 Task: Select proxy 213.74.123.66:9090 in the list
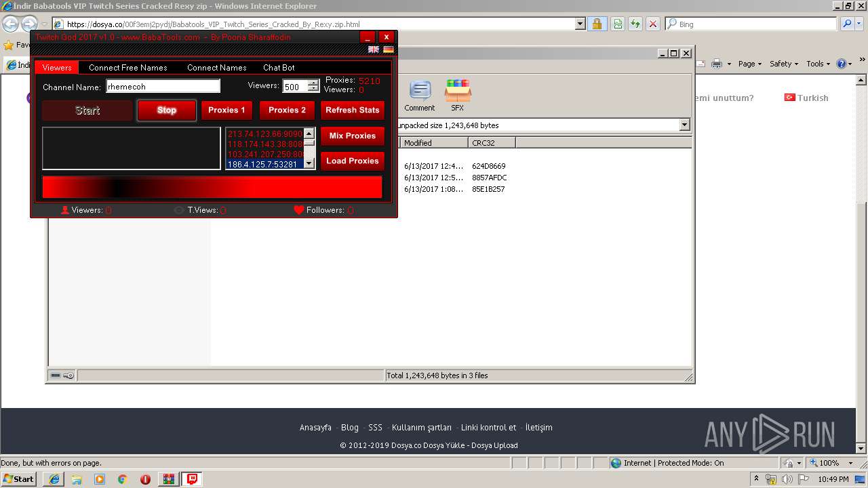coord(264,134)
